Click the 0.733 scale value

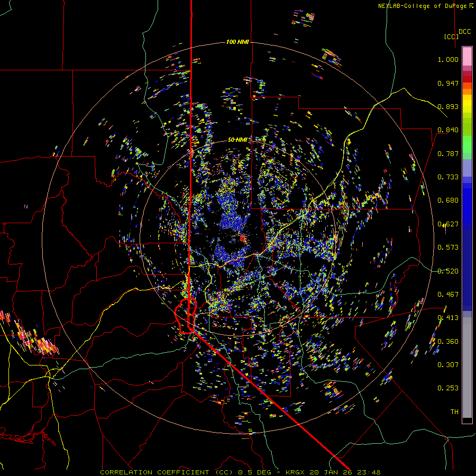coord(448,177)
